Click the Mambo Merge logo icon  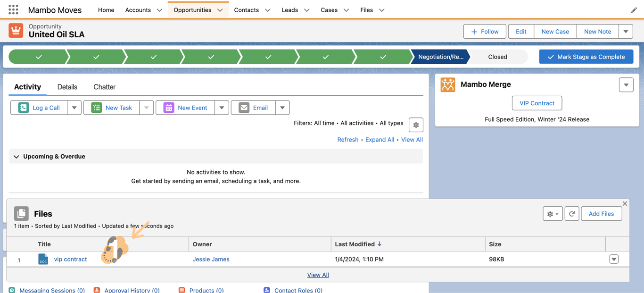click(448, 85)
